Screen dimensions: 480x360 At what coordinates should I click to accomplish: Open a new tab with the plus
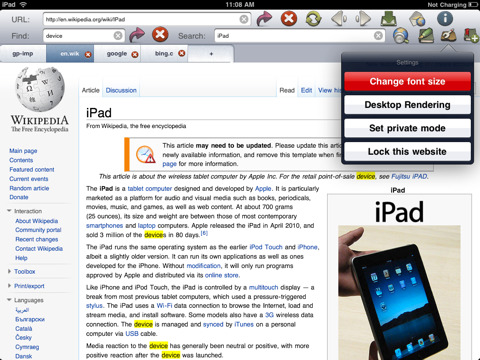[x=211, y=54]
